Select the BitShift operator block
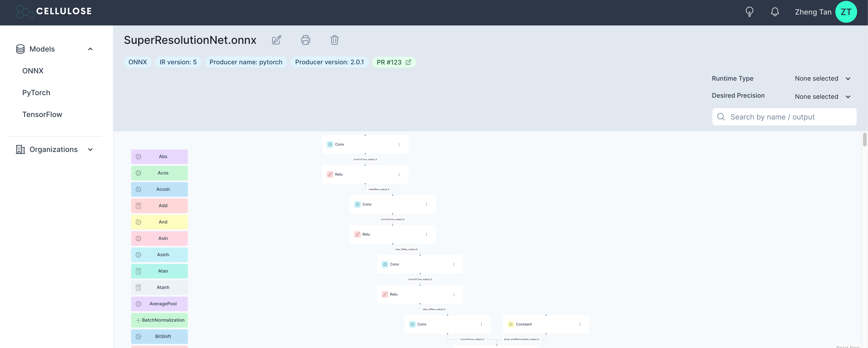This screenshot has width=868, height=348. 159,337
